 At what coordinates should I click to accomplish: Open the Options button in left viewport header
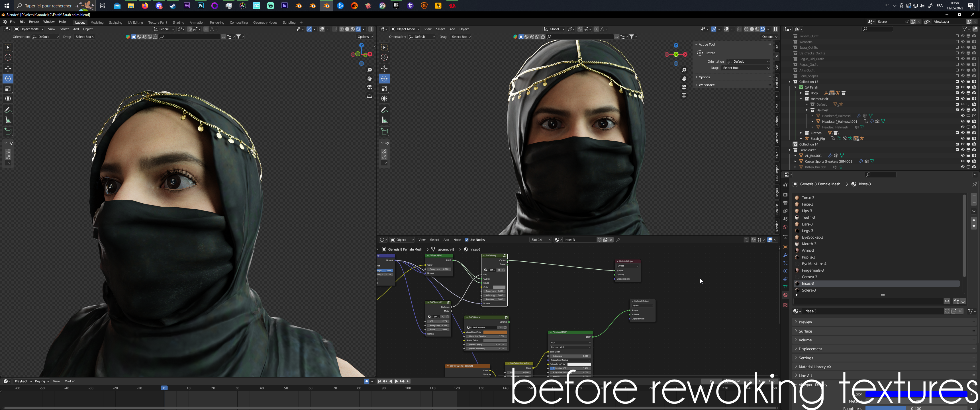pos(365,37)
